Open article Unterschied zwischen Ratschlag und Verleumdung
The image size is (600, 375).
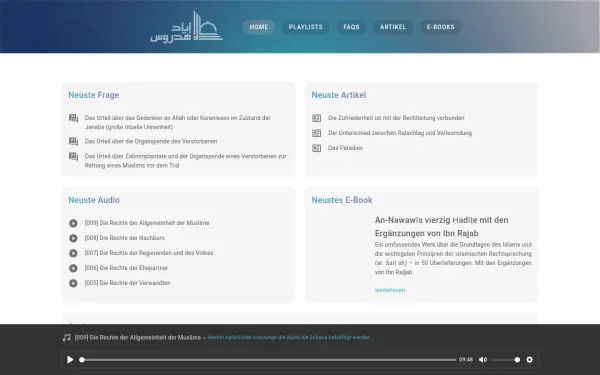click(400, 133)
